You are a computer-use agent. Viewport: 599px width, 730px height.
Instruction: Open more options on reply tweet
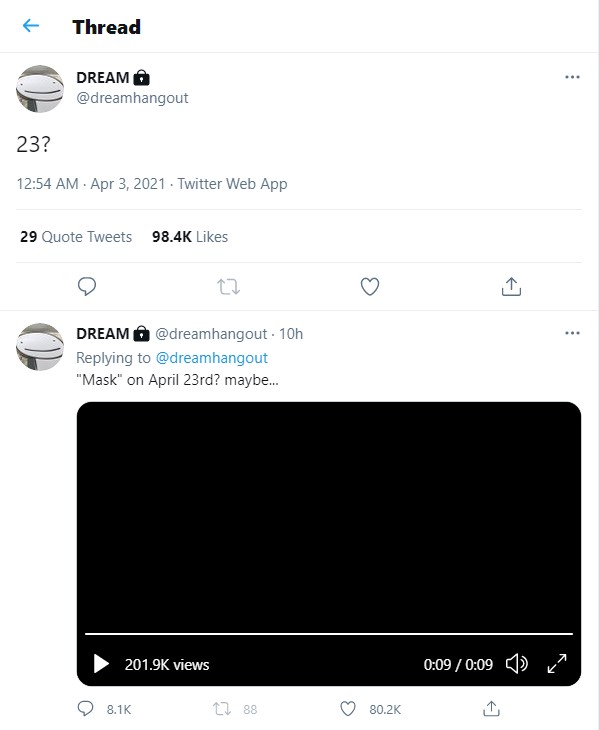coord(572,333)
